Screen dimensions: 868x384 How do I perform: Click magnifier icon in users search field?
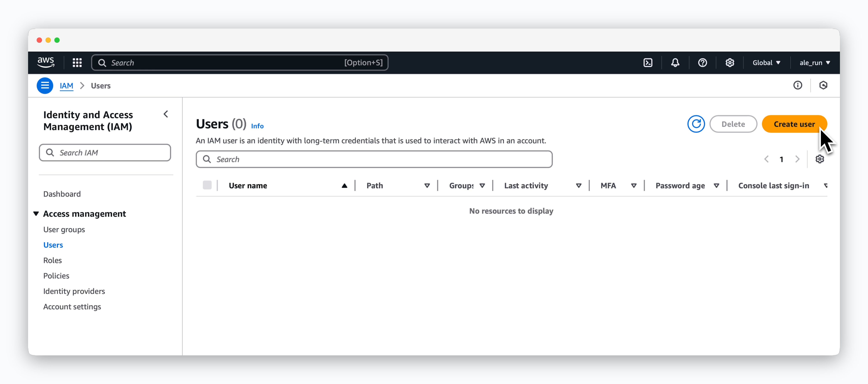pyautogui.click(x=207, y=159)
